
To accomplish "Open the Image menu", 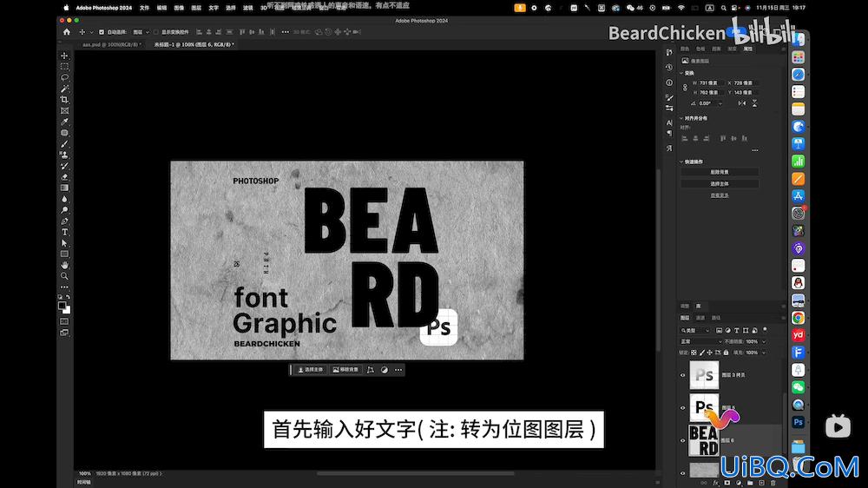I will pos(179,8).
